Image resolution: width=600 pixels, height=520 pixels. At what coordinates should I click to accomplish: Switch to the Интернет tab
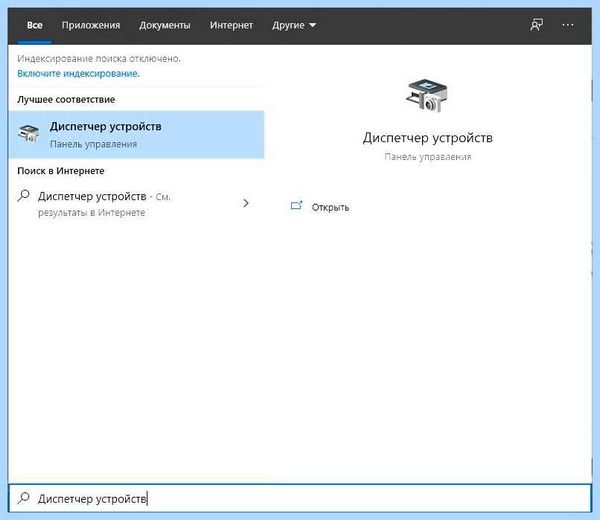tap(231, 25)
